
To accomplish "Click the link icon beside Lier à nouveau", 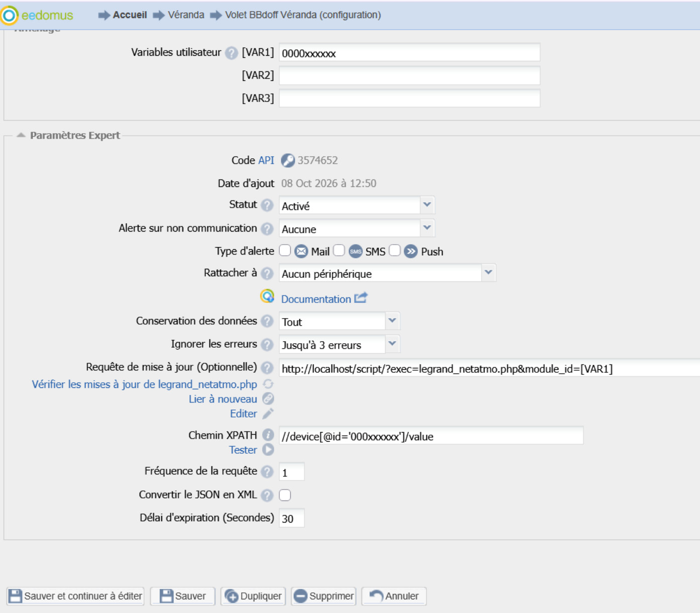I will (x=268, y=399).
